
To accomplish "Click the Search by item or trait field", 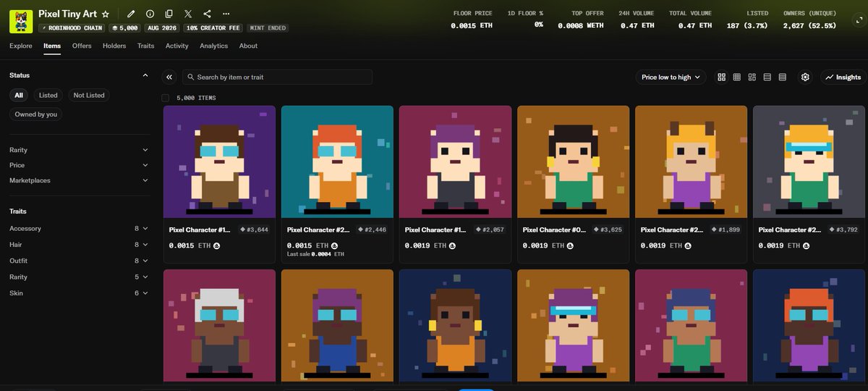I will click(x=277, y=77).
